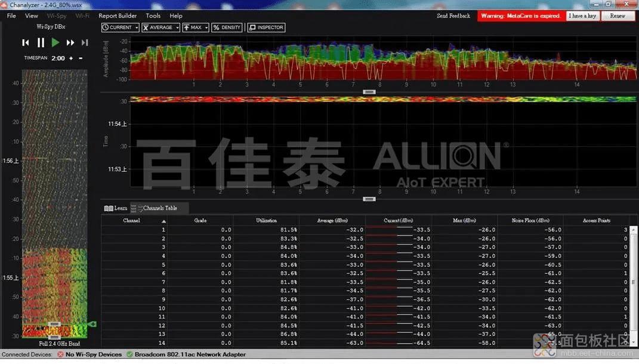Toggle the Max trace display

193,27
